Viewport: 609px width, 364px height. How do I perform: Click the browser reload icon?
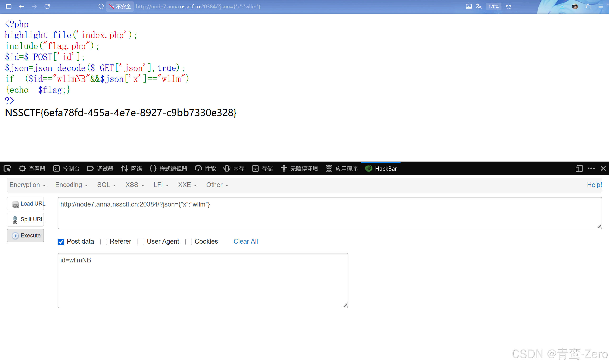47,6
